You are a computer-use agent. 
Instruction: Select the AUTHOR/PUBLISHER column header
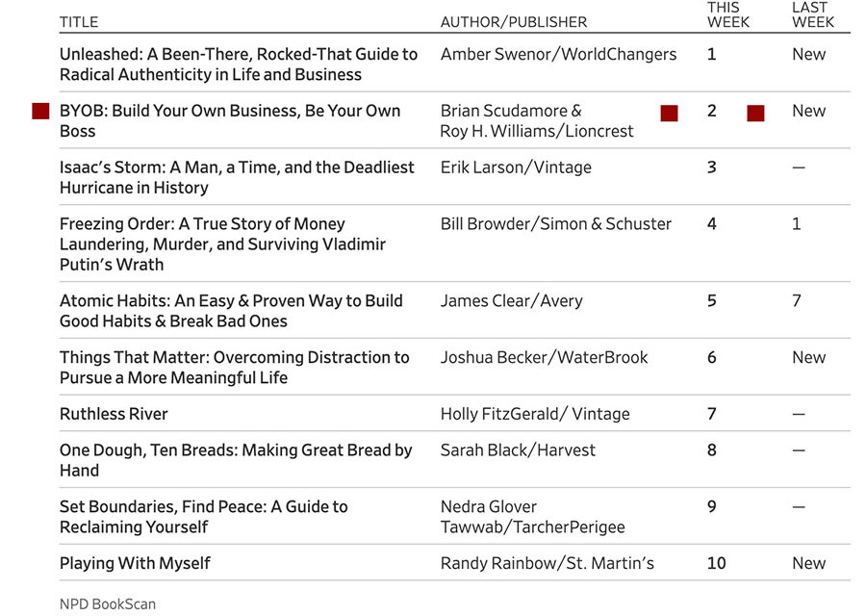click(x=513, y=21)
